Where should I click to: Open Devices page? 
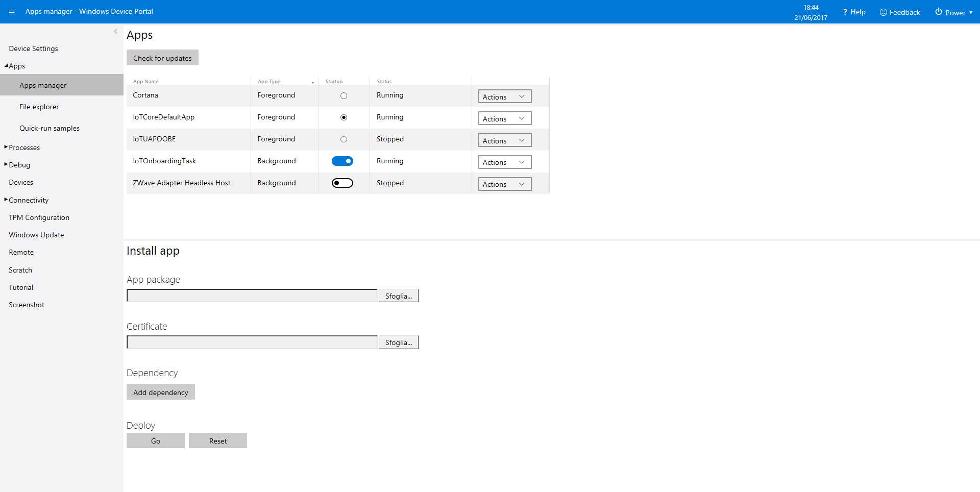21,182
